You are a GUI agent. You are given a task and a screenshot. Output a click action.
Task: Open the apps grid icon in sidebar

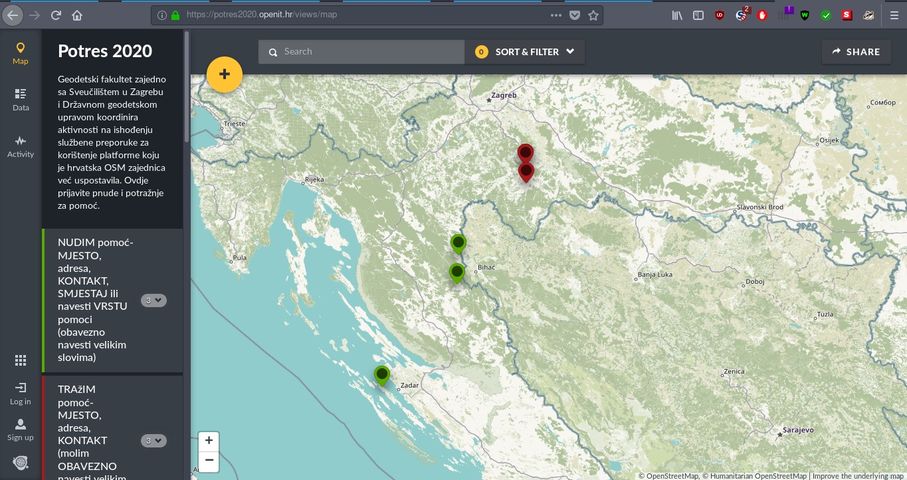click(20, 360)
